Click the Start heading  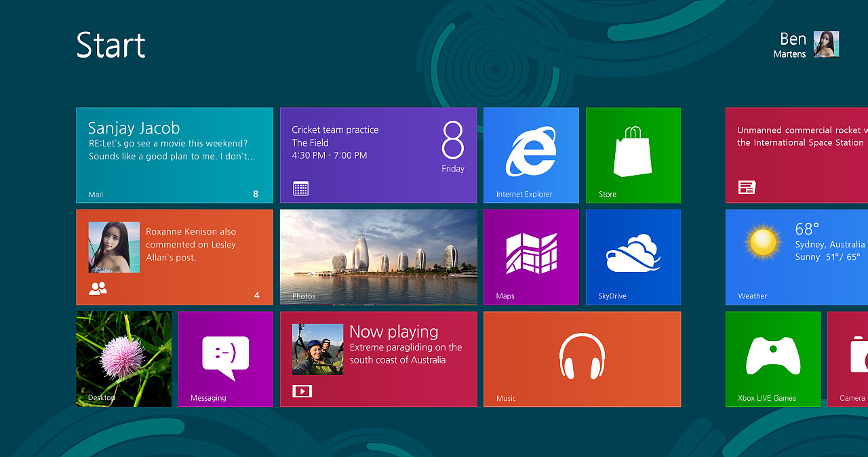click(x=111, y=45)
